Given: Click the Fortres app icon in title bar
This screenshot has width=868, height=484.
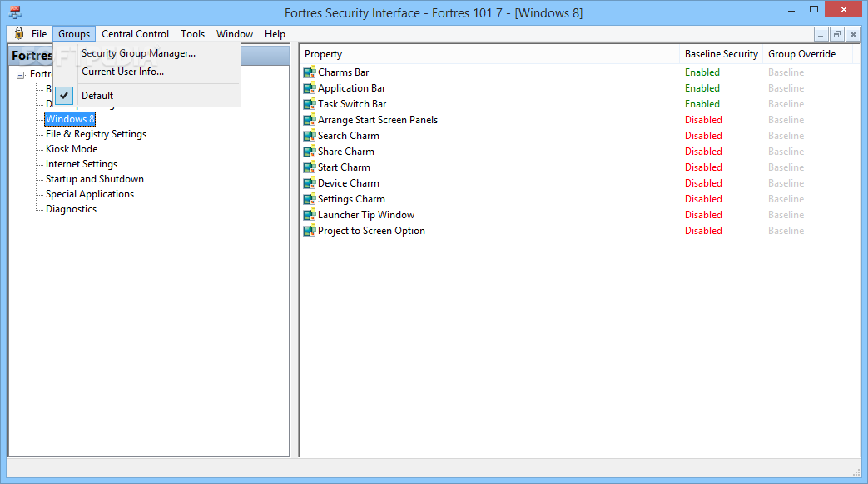Looking at the screenshot, I should (x=15, y=12).
